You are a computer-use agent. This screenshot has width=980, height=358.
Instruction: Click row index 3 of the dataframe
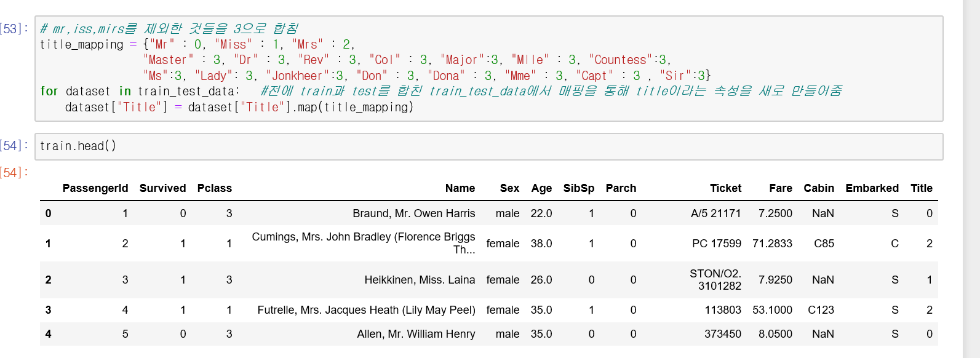[48, 310]
